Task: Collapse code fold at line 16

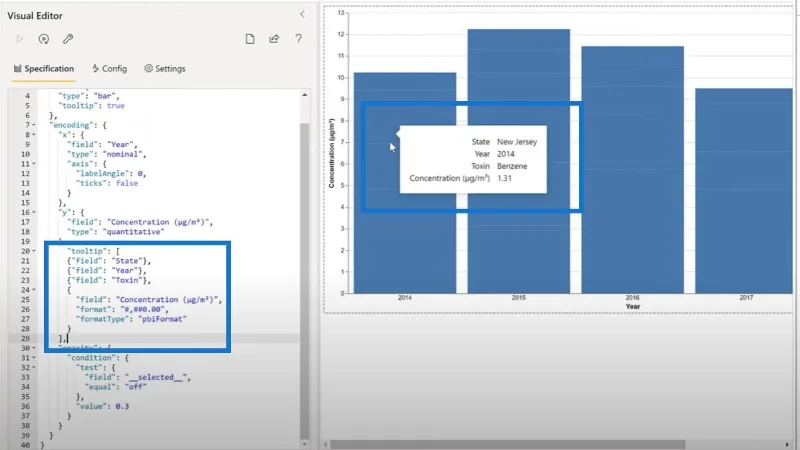Action: point(34,212)
